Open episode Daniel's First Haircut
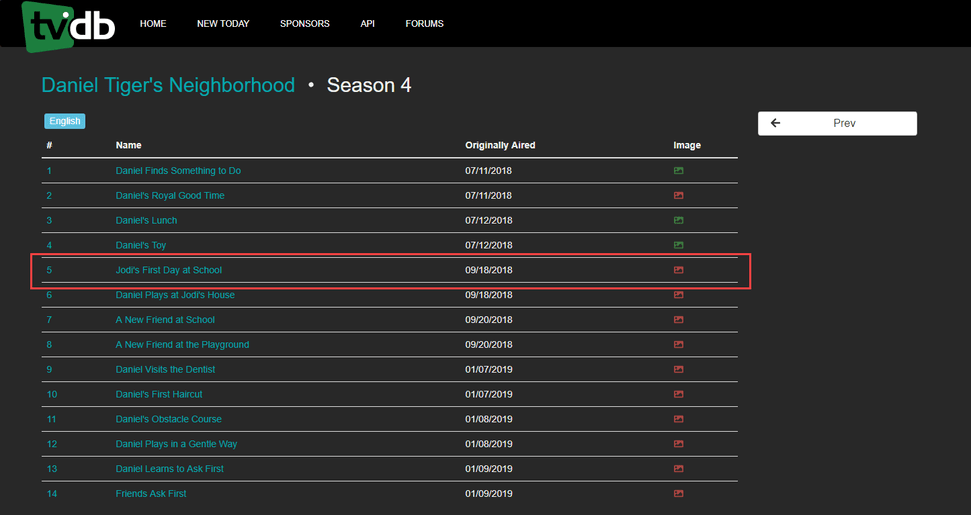 pos(159,394)
